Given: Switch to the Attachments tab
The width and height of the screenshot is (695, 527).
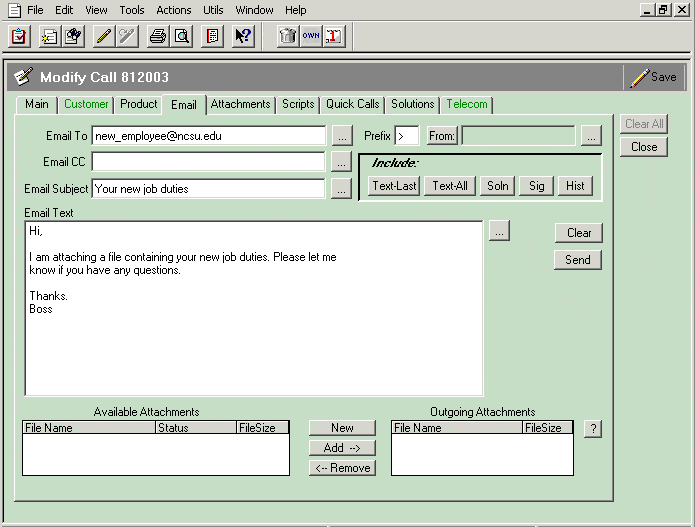Looking at the screenshot, I should (240, 104).
